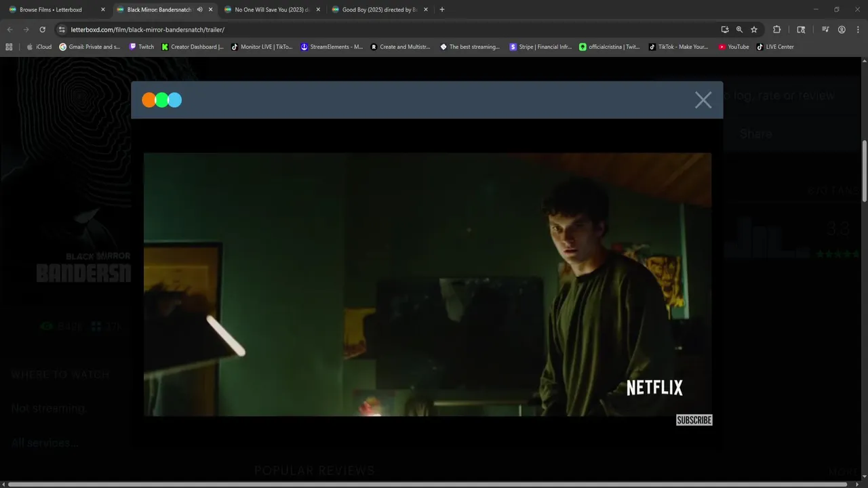Close the Browse Films tab

tap(103, 9)
